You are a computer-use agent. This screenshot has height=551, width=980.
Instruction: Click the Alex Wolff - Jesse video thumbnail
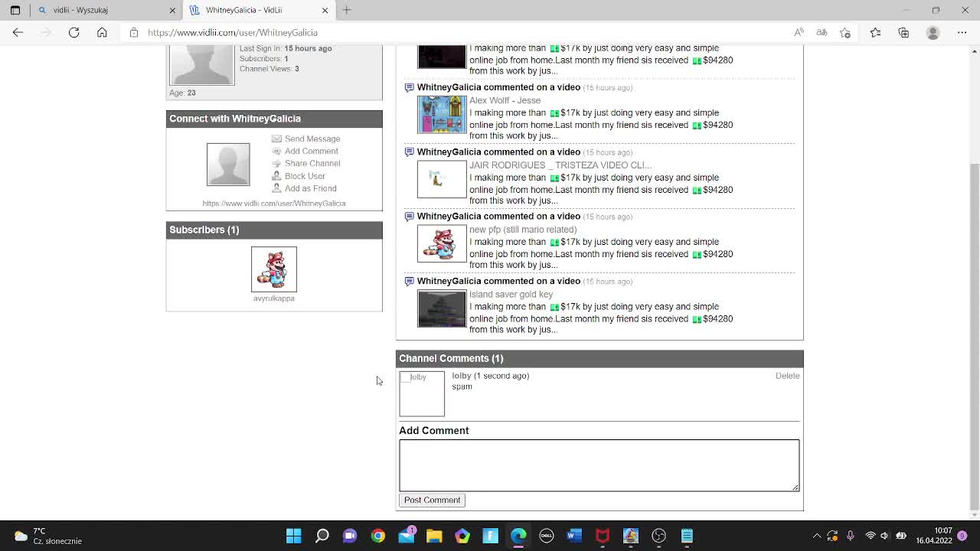click(x=442, y=115)
